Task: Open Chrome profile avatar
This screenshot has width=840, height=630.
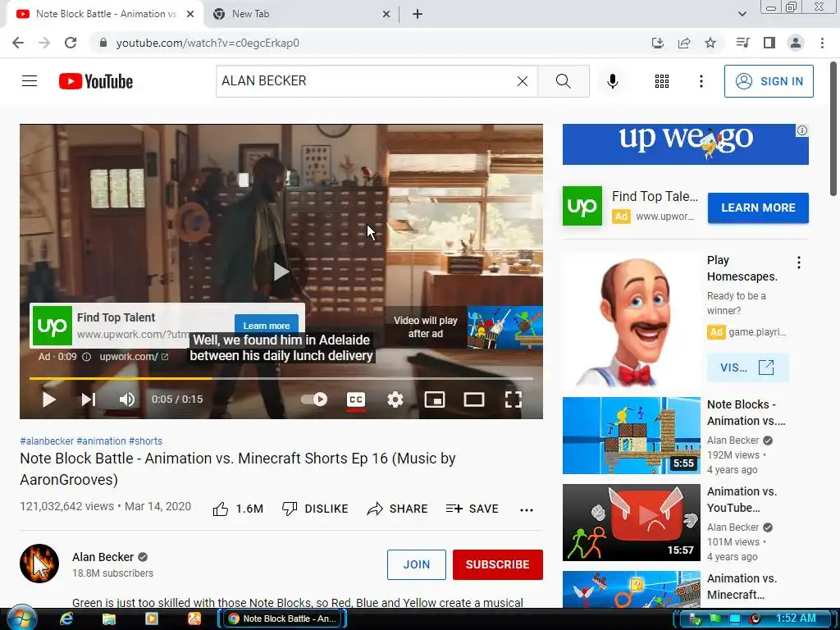Action: click(x=796, y=43)
